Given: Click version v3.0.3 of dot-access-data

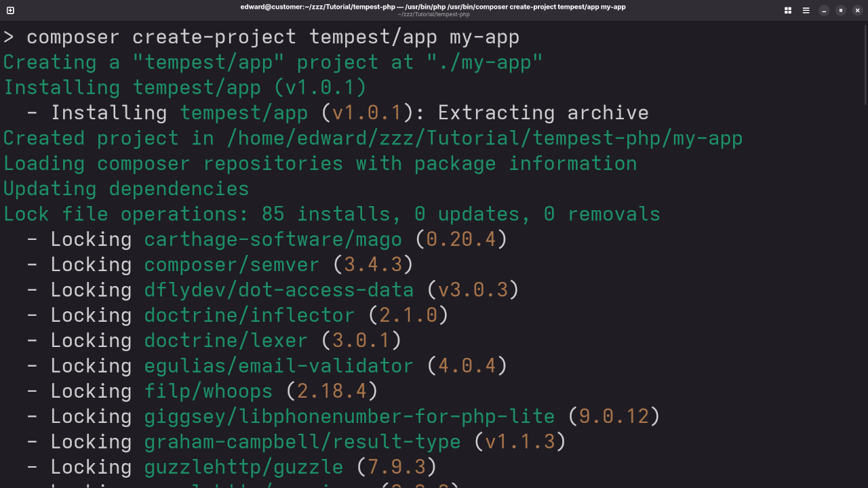Looking at the screenshot, I should pos(473,290).
